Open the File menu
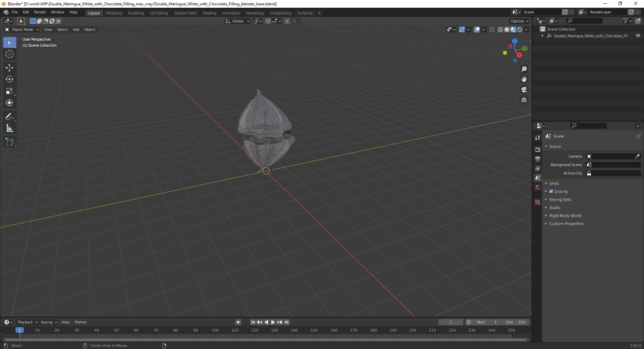Viewport: 644px width, 349px height. point(15,12)
